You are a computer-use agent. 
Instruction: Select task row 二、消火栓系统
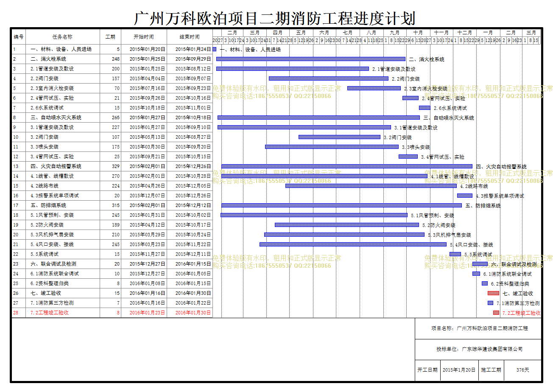pyautogui.click(x=112, y=59)
